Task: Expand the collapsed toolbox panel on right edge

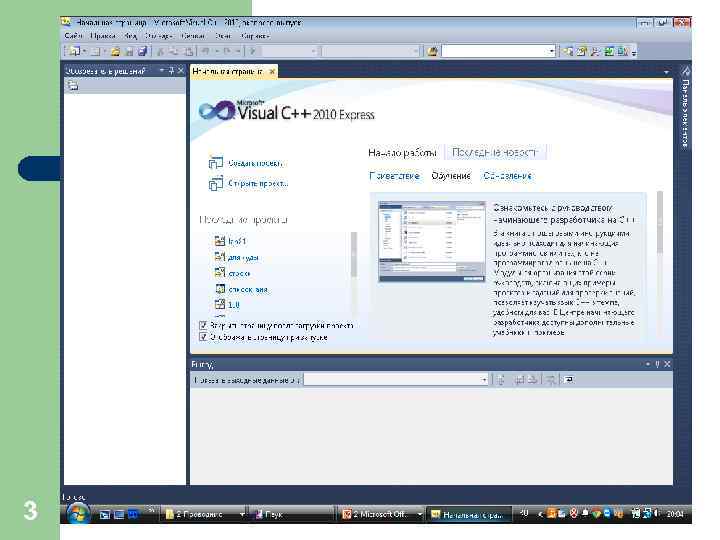Action: [x=685, y=108]
